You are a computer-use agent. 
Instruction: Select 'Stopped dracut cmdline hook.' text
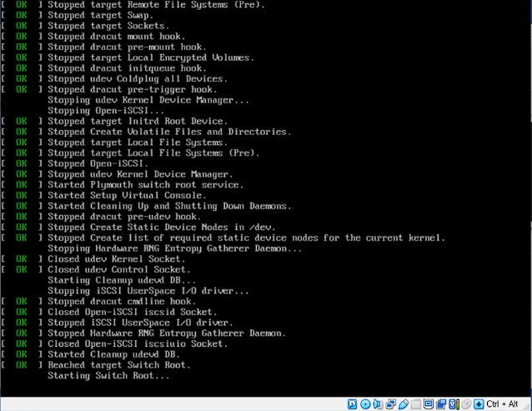coord(122,301)
